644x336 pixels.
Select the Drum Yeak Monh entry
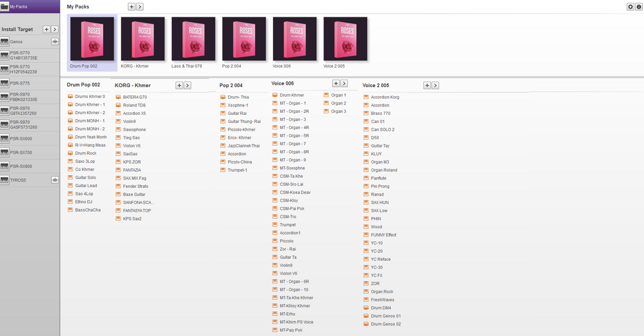[x=91, y=137]
